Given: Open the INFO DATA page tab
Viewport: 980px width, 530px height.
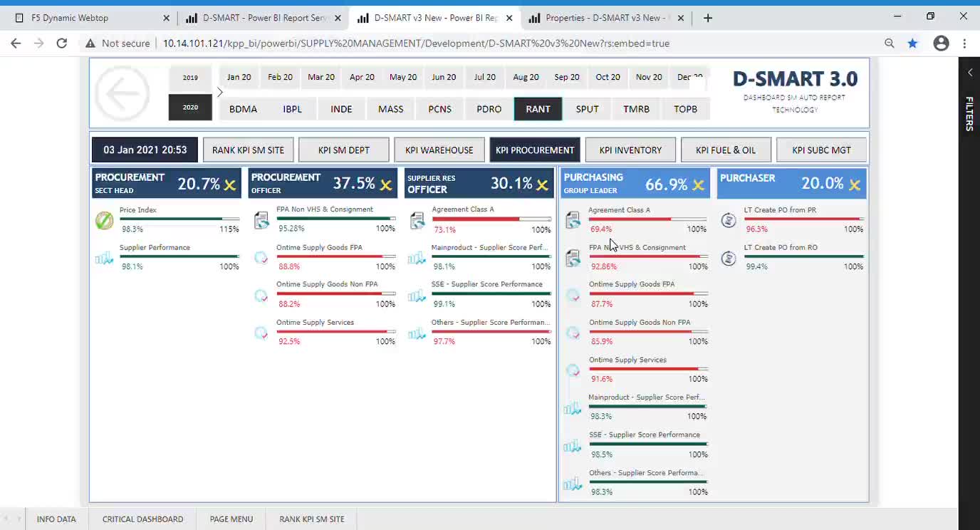Looking at the screenshot, I should coord(56,519).
